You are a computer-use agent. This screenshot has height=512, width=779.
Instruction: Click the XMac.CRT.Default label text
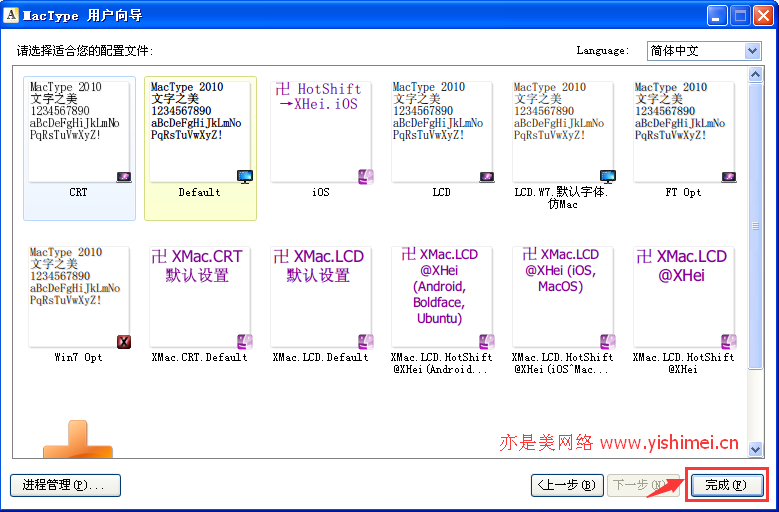tap(200, 358)
